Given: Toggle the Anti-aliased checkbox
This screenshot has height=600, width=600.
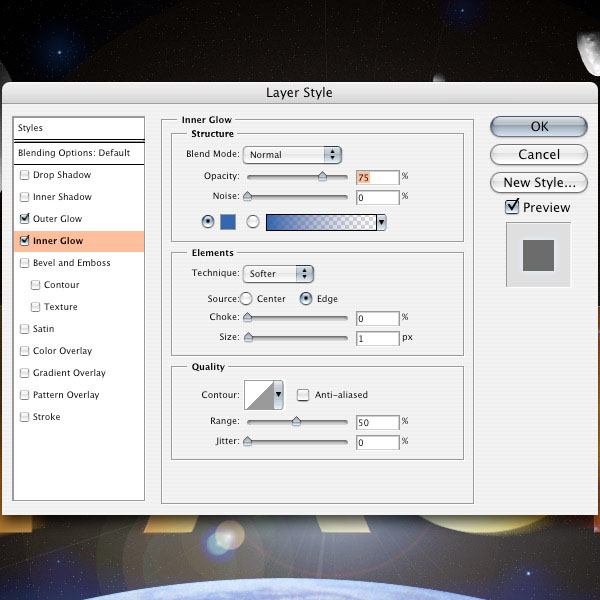Looking at the screenshot, I should click(x=303, y=395).
